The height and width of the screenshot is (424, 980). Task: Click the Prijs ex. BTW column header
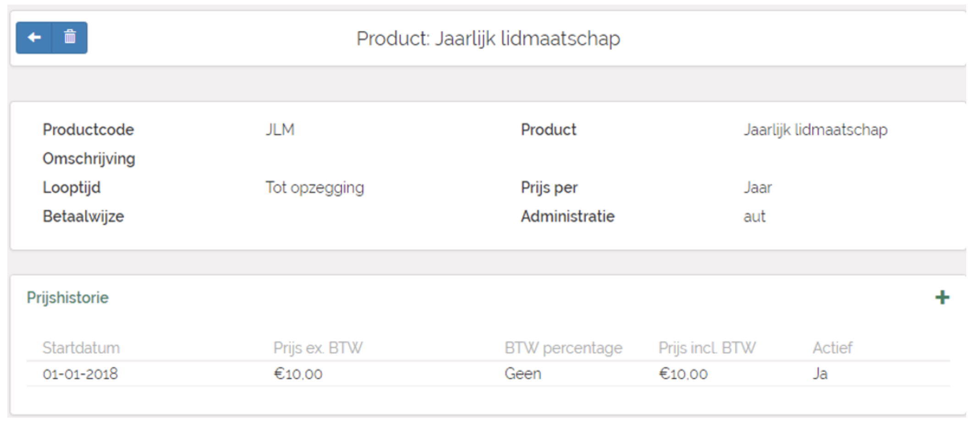(318, 348)
